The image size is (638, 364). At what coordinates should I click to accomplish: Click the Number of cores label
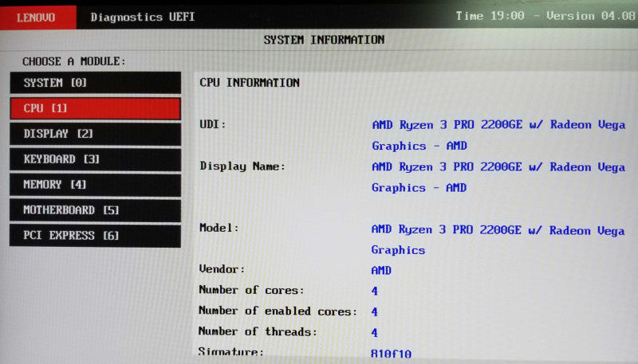point(251,290)
